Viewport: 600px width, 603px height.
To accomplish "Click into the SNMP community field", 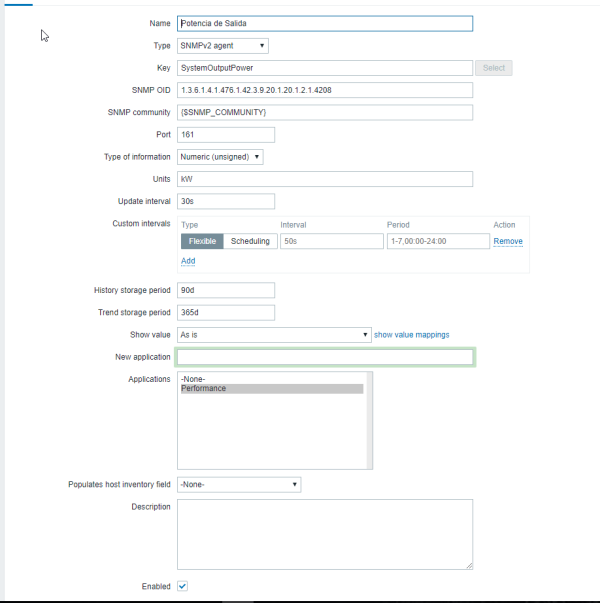I will [x=324, y=112].
